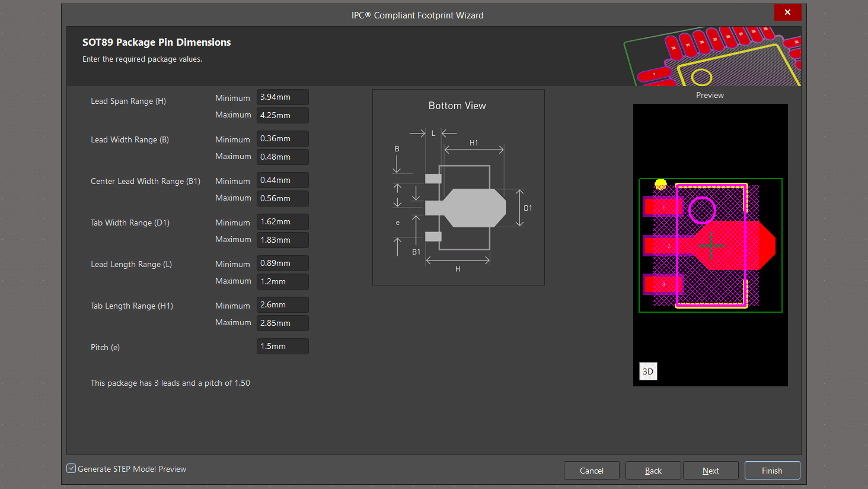Screen dimensions: 868x489
Task: Select the Lead Width Range maximum field
Action: [282, 157]
